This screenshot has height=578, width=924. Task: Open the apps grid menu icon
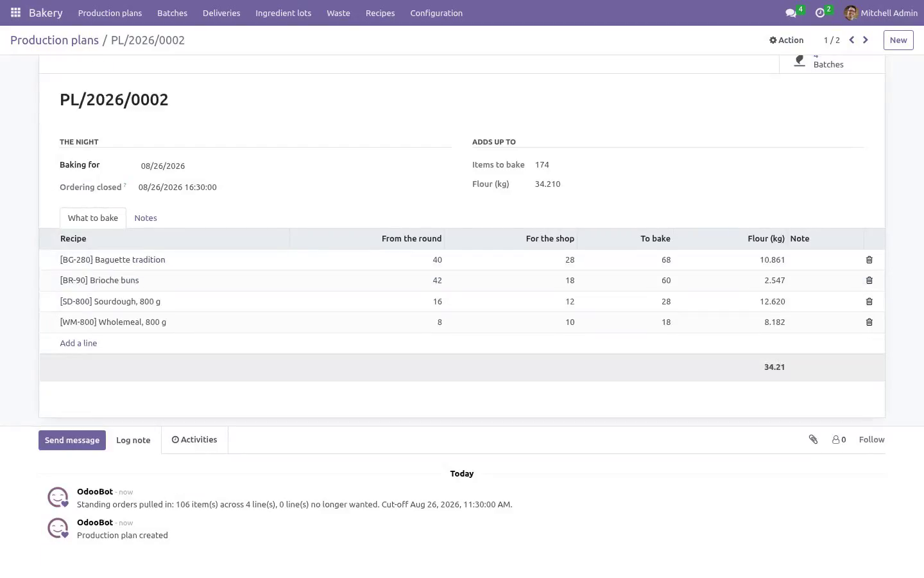tap(15, 13)
